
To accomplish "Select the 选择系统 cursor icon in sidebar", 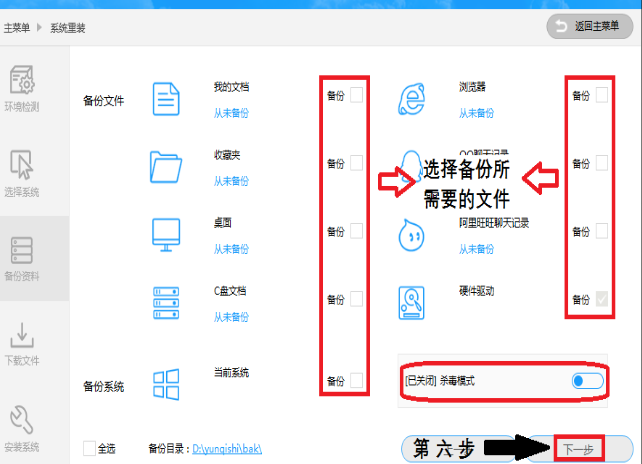I will point(21,165).
